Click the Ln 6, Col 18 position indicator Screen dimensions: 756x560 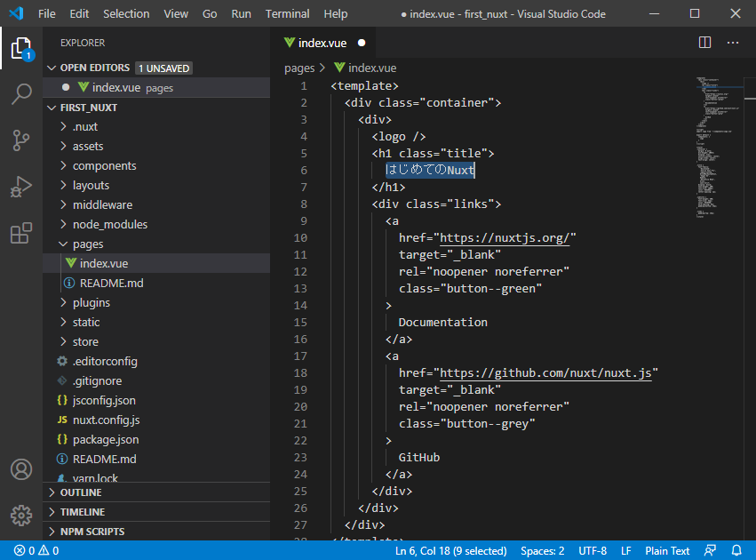450,550
